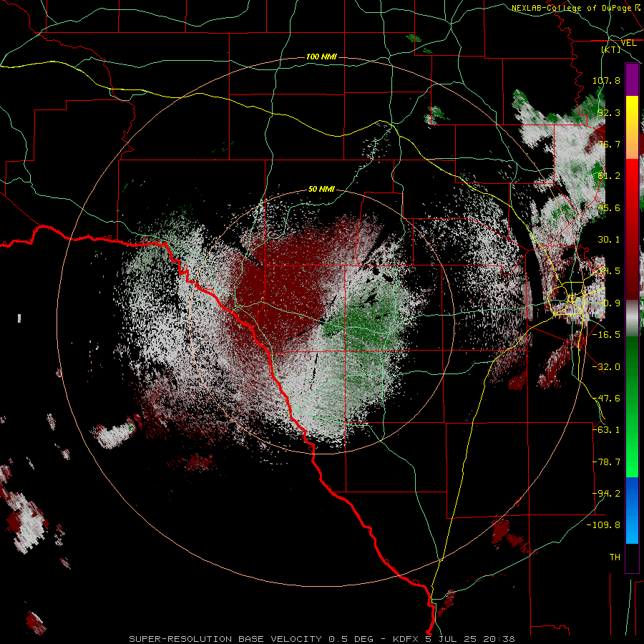
Task: Click the 14.5 velocity scale value
Action: click(609, 271)
